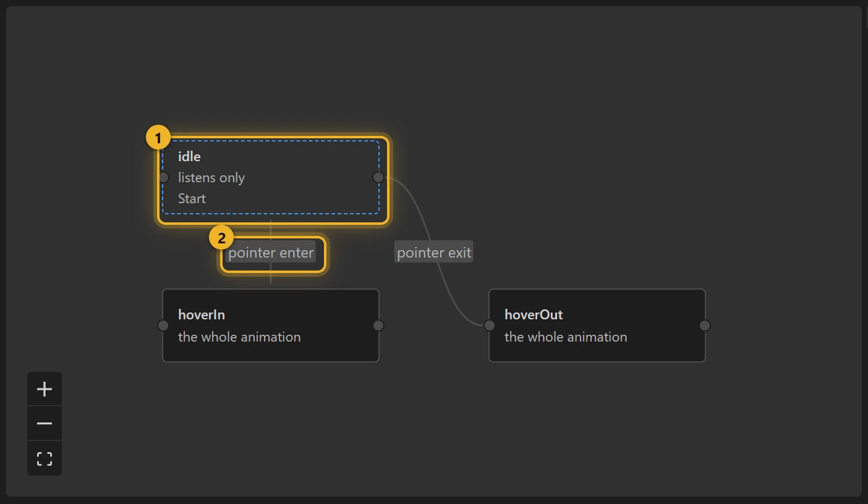This screenshot has width=868, height=504.
Task: Click 'the whole animation' text in hoverOut
Action: (x=566, y=337)
